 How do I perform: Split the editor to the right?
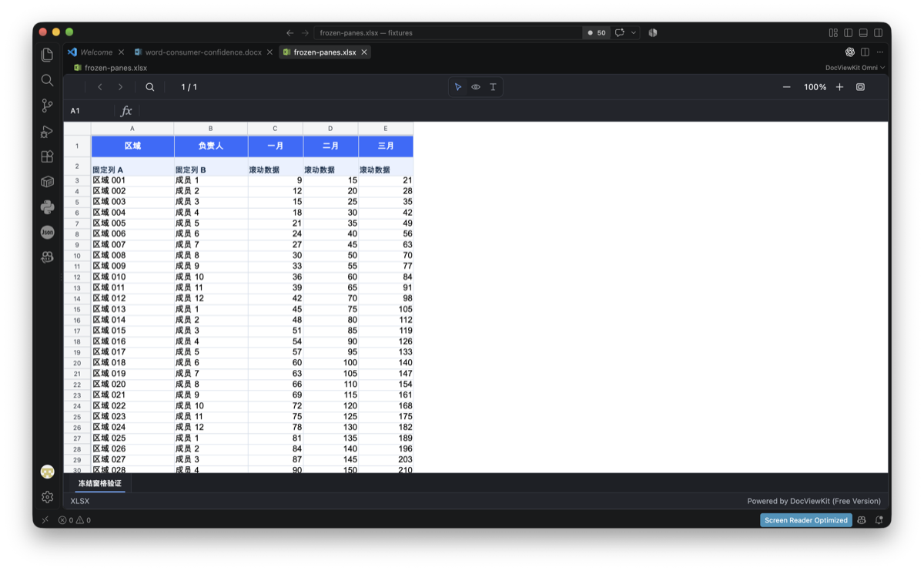tap(865, 52)
